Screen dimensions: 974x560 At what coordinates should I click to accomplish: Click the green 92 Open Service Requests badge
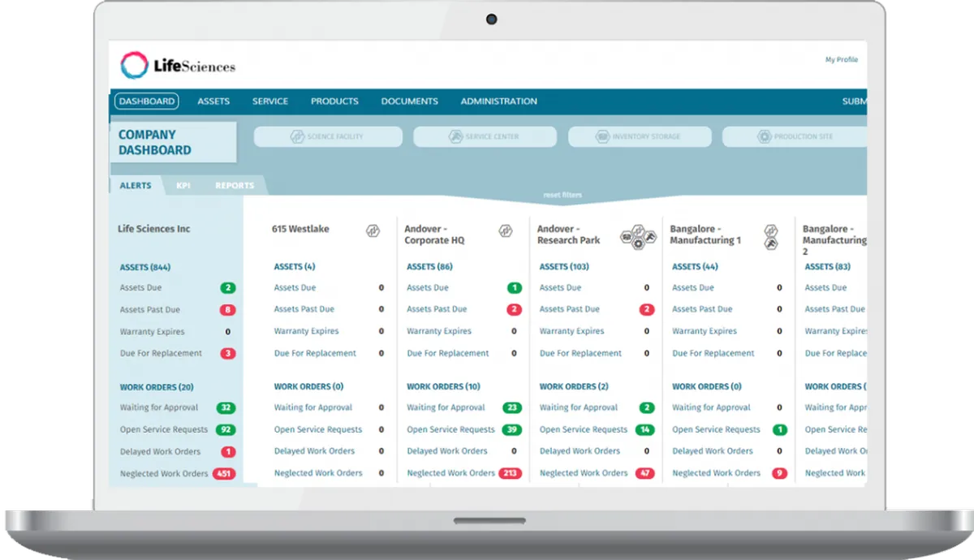point(226,430)
